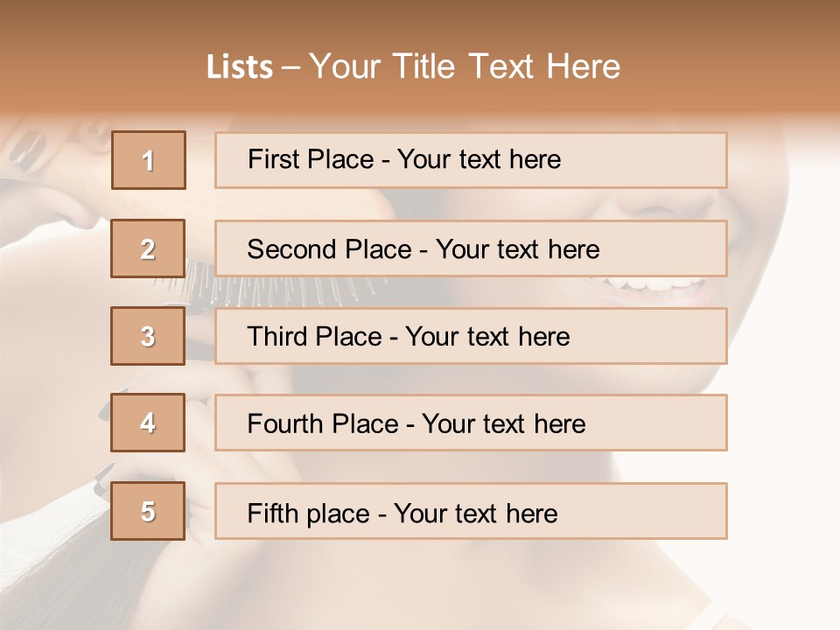Image resolution: width=840 pixels, height=630 pixels.
Task: Select the number 2 box
Action: pos(148,248)
